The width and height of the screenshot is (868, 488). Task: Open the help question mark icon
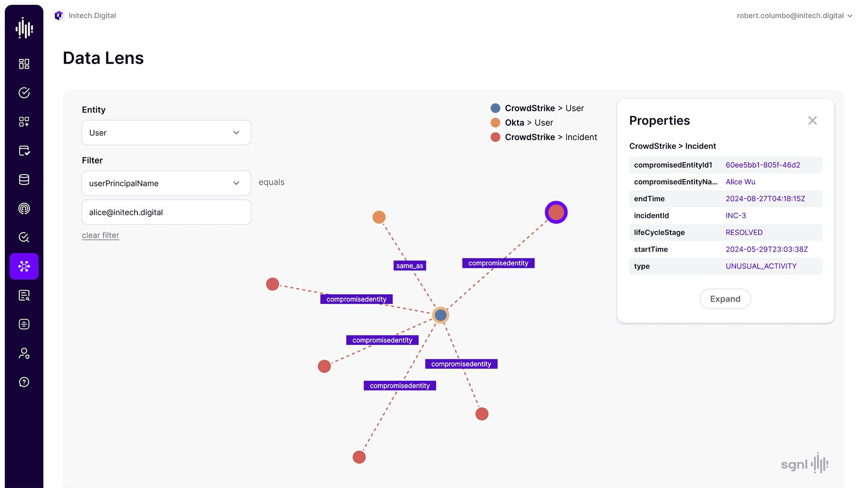tap(24, 382)
